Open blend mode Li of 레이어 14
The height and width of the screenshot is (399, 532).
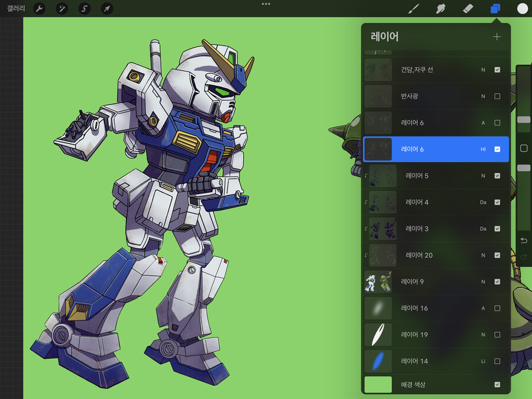click(x=483, y=361)
